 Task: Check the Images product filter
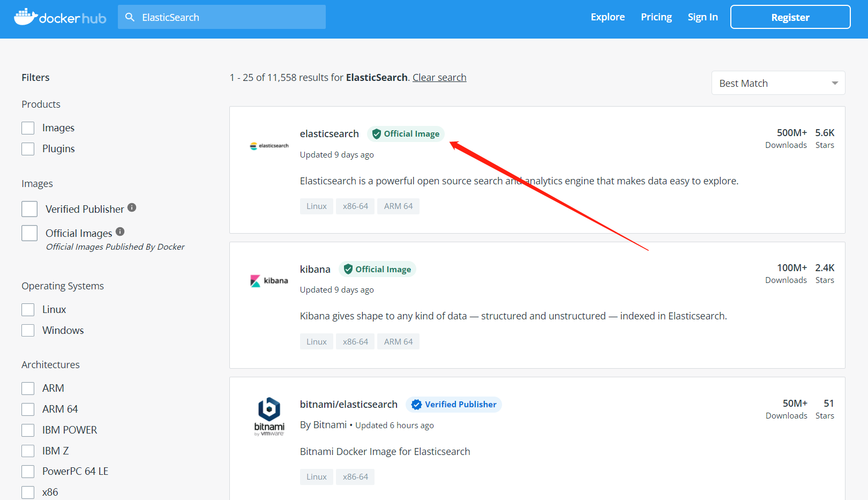[28, 128]
